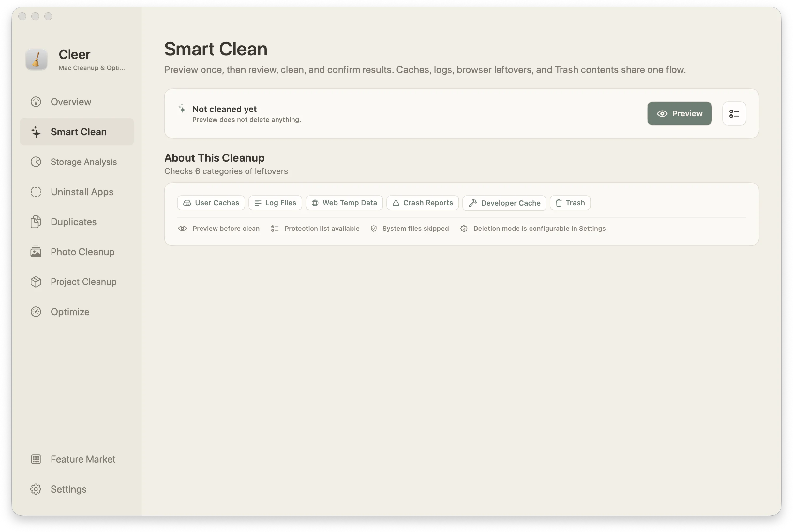Switch to Duplicates section
Viewport: 793px width, 532px height.
pos(77,222)
